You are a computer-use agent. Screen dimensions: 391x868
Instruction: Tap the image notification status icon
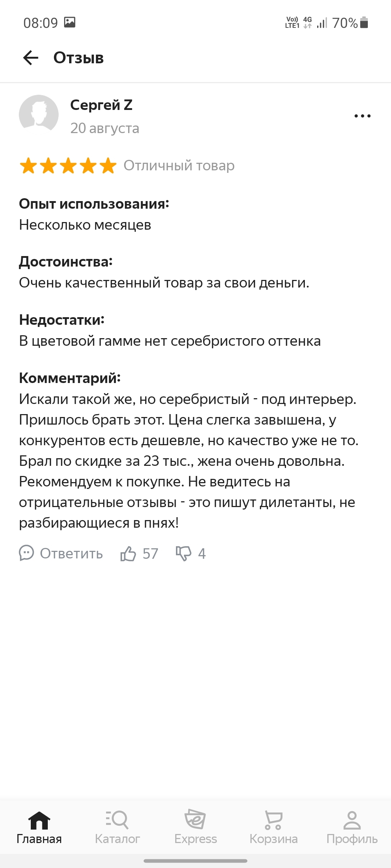[x=70, y=22]
